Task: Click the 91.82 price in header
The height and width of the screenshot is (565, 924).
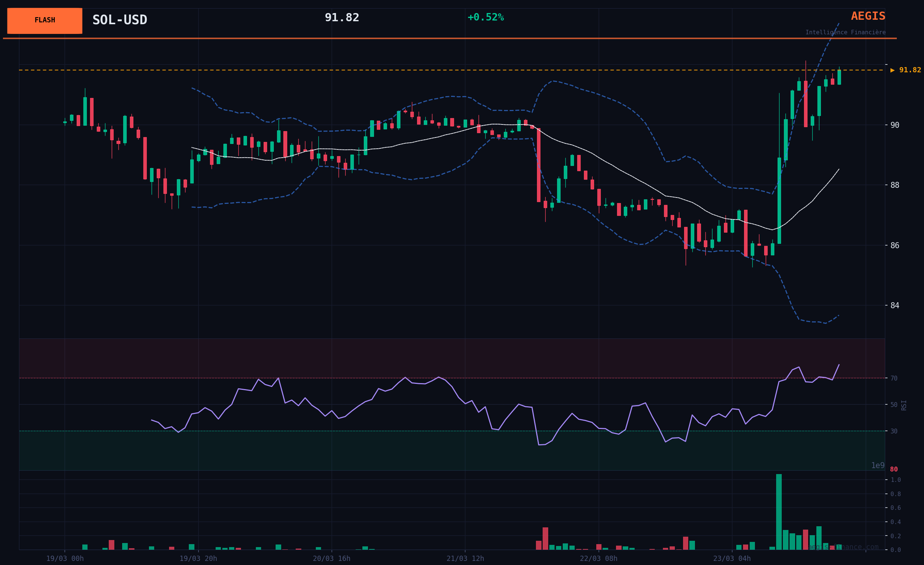Action: point(342,18)
